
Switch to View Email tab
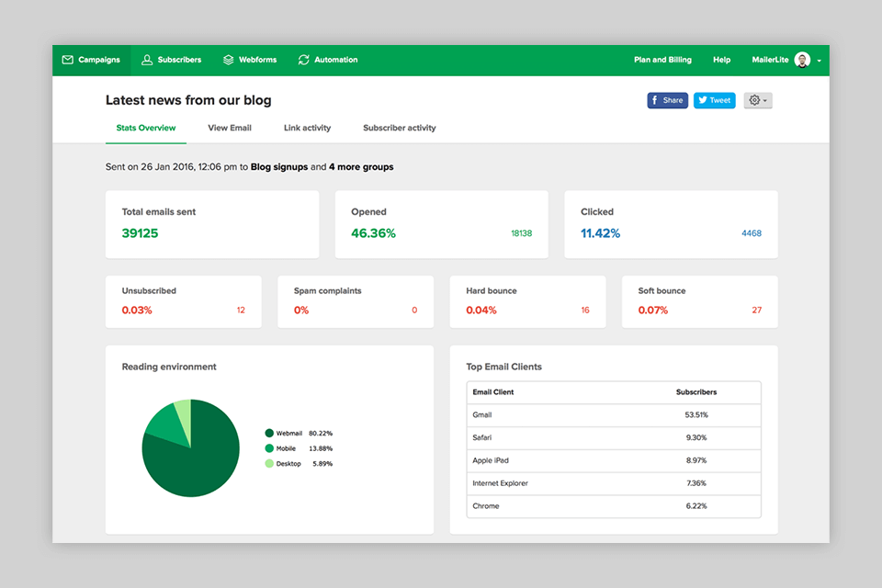(x=230, y=128)
